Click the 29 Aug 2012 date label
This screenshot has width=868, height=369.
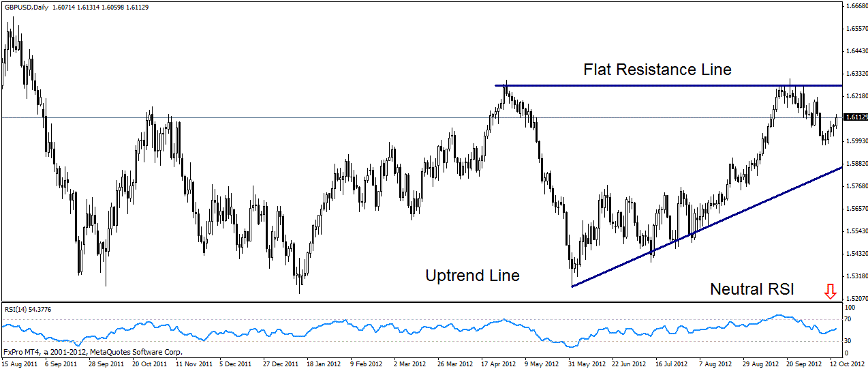[x=760, y=364]
